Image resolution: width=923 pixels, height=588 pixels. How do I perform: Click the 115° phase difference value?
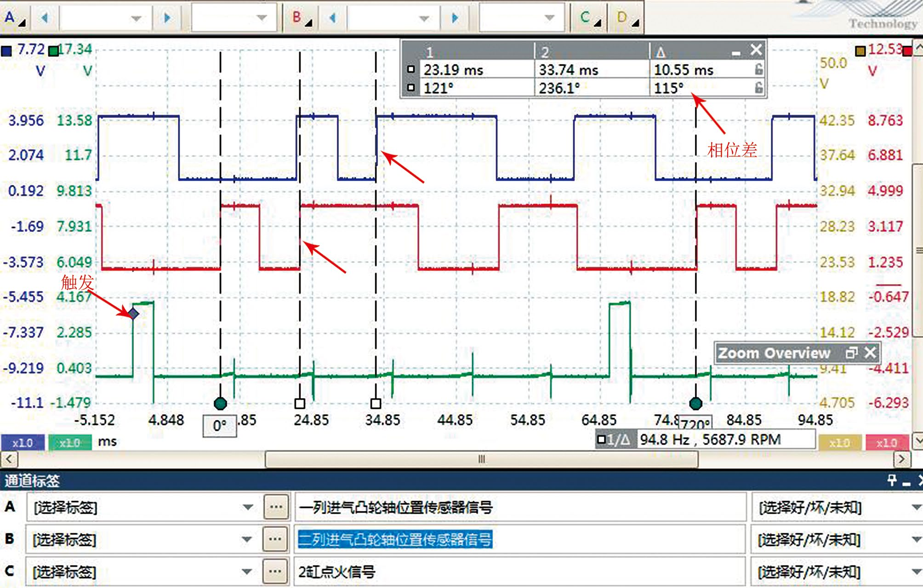tap(669, 87)
